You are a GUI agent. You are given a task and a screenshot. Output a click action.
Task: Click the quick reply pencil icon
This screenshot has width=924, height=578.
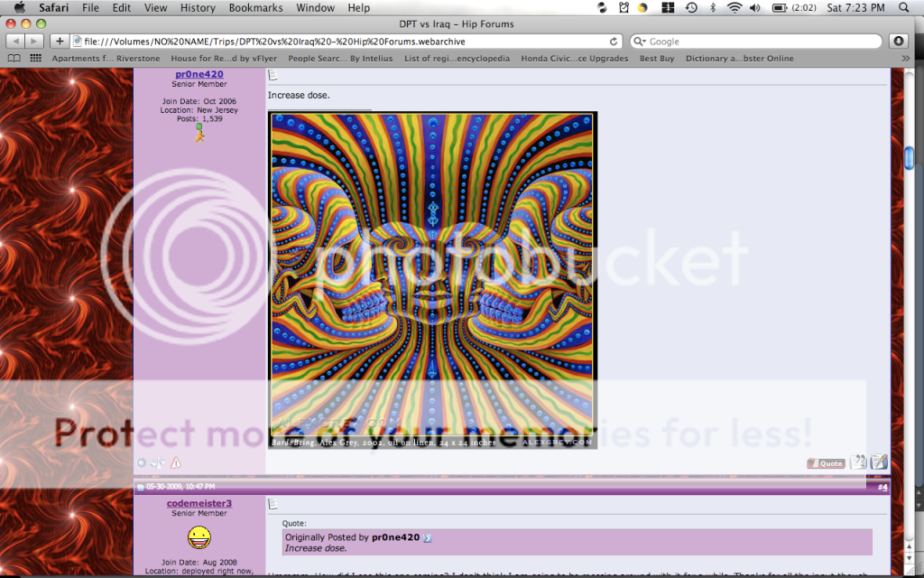[879, 462]
